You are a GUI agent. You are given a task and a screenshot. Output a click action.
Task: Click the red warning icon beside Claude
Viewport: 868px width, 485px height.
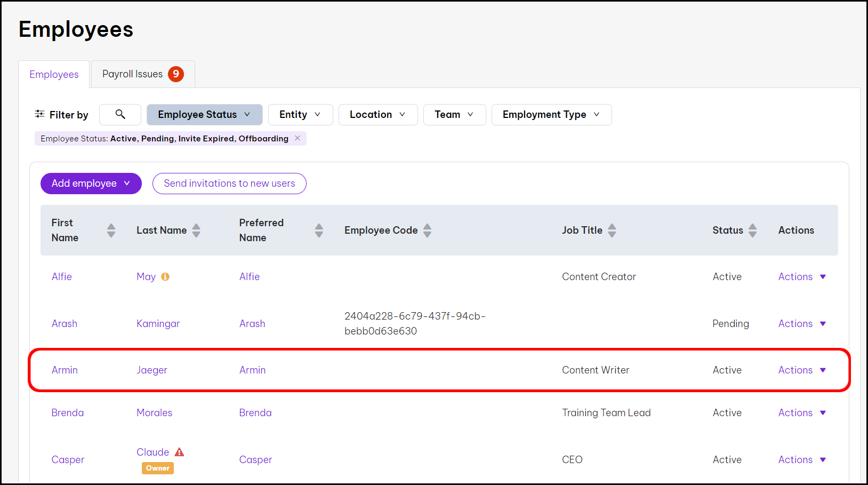coord(180,452)
